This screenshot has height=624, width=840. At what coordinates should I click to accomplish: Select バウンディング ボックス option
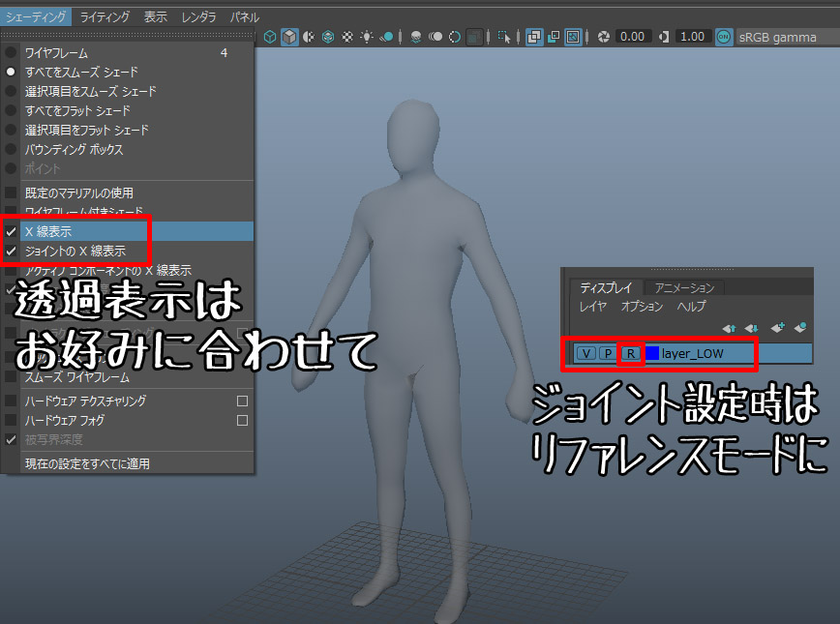coord(128,149)
